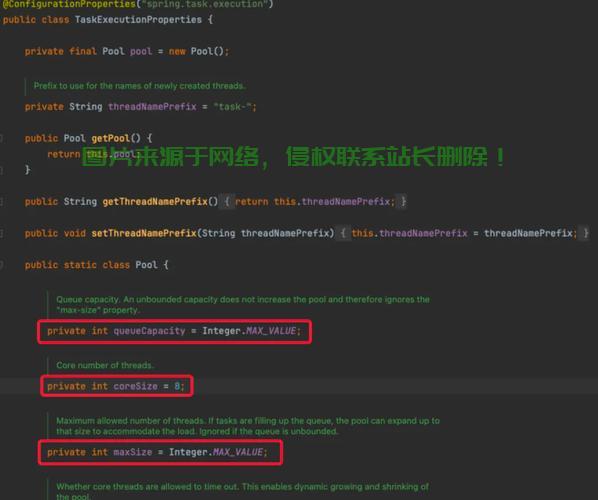This screenshot has width=598, height=500.
Task: Click the maxSize field declaration
Action: (x=157, y=452)
